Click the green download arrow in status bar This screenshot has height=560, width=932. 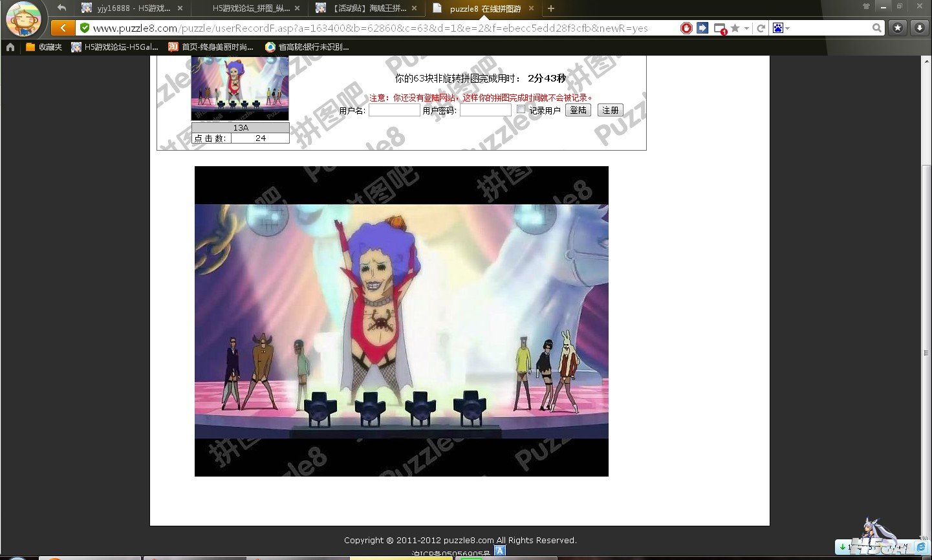843,547
